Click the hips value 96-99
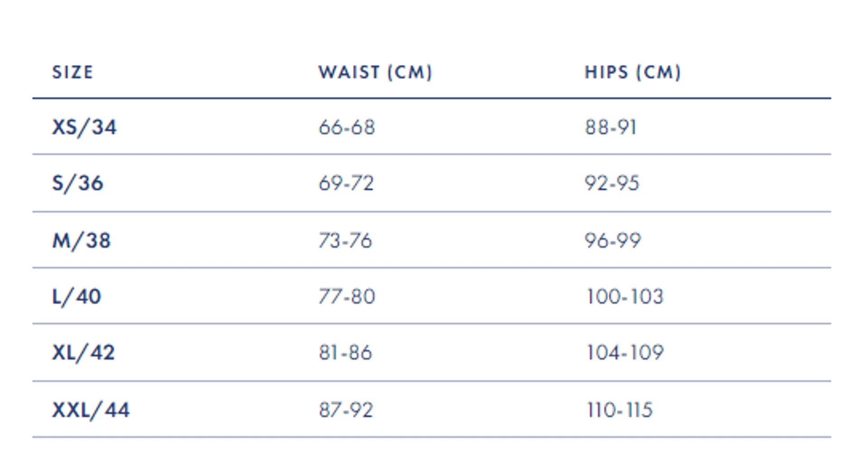 click(x=613, y=241)
